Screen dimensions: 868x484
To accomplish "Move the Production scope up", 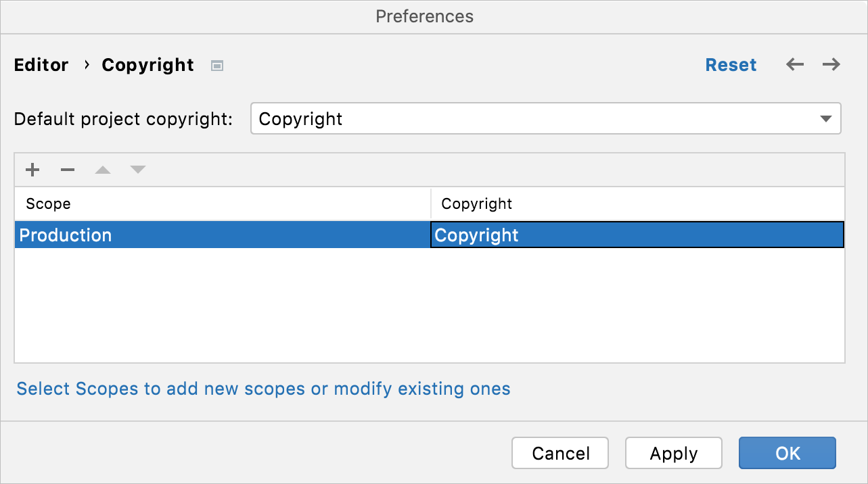I will point(102,170).
